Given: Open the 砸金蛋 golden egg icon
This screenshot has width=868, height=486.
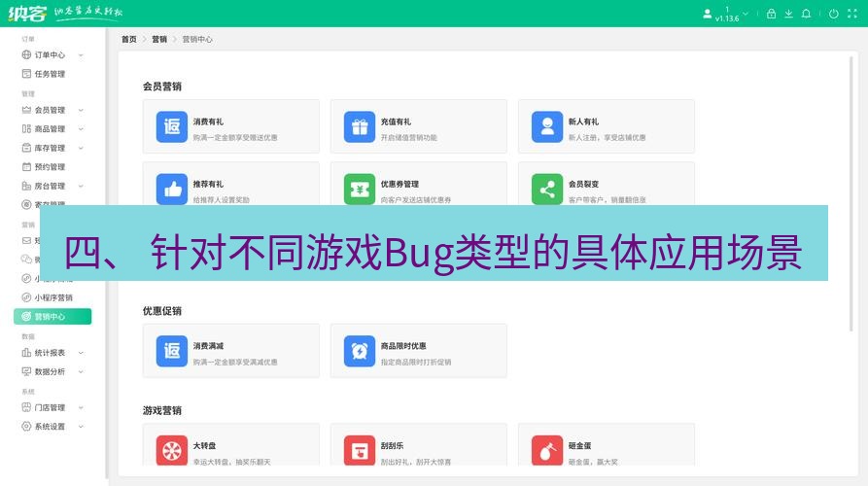Looking at the screenshot, I should click(547, 451).
